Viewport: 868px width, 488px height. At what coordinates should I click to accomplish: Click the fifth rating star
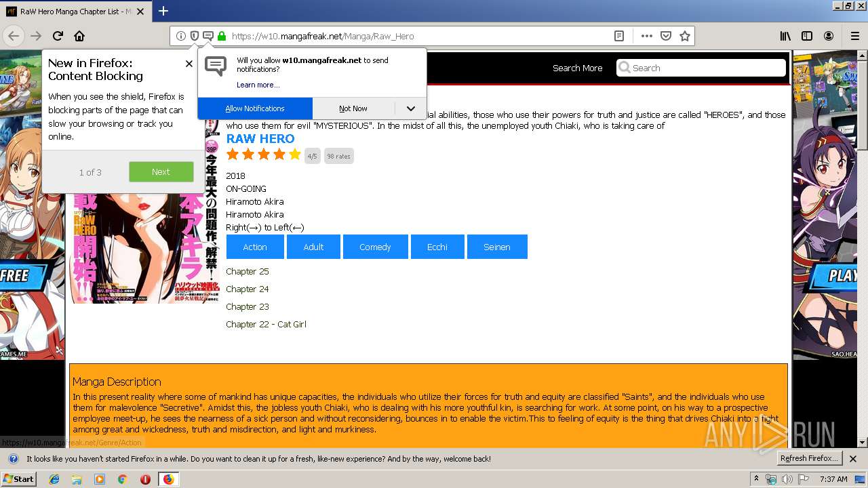(294, 155)
